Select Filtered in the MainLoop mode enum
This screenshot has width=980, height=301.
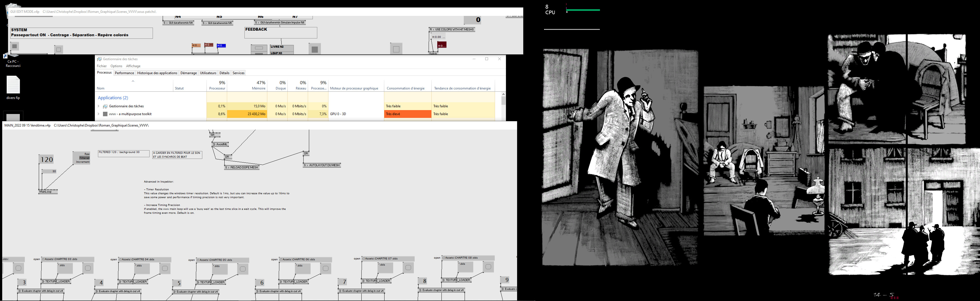(84, 158)
